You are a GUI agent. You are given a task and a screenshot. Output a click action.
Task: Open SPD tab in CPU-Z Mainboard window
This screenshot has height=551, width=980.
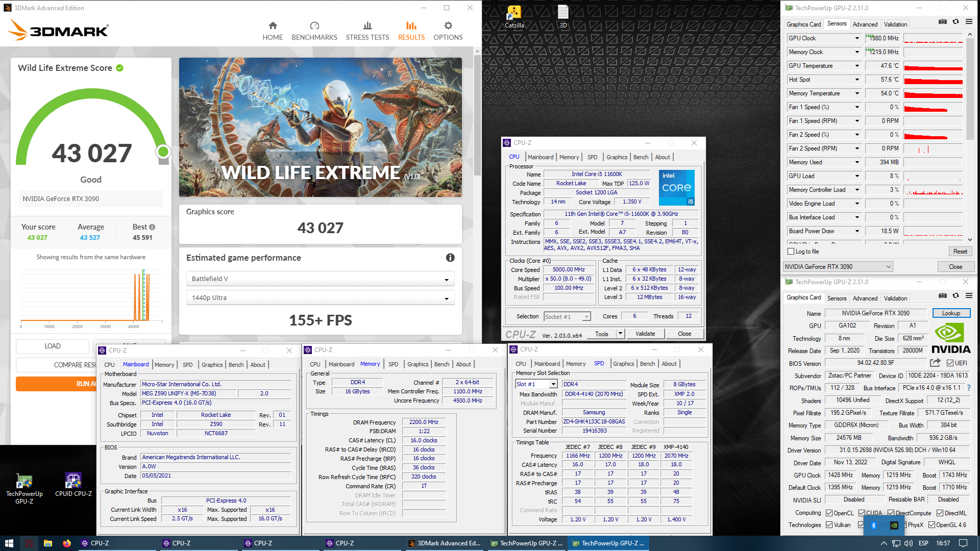187,365
